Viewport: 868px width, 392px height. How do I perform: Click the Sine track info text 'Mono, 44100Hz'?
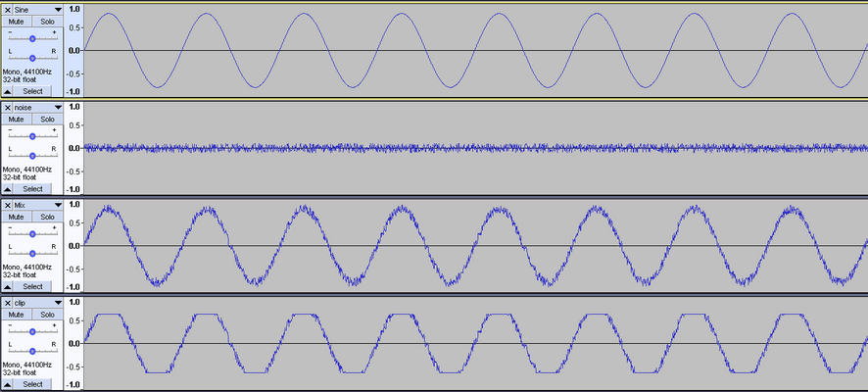26,72
